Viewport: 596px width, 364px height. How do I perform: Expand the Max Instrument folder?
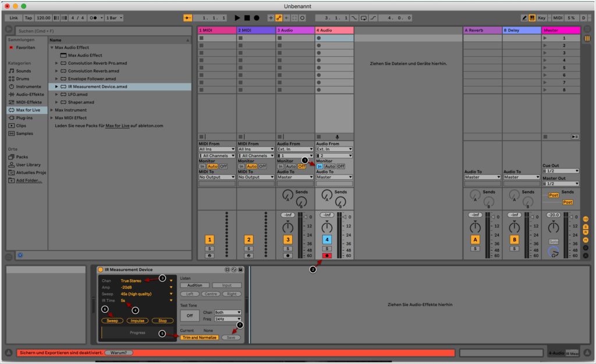pos(52,110)
